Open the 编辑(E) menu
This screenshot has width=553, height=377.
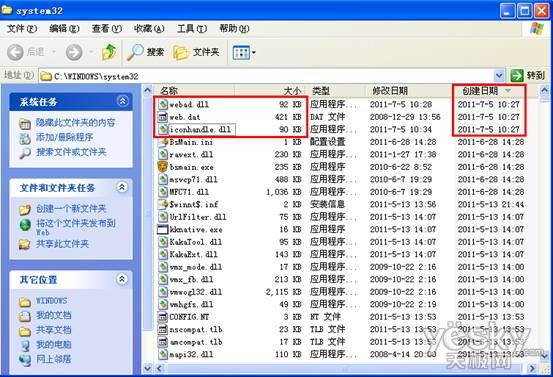pyautogui.click(x=64, y=28)
